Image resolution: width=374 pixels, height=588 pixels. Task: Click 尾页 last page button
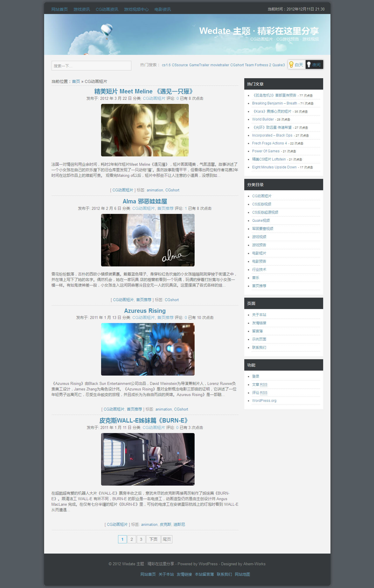pos(167,539)
